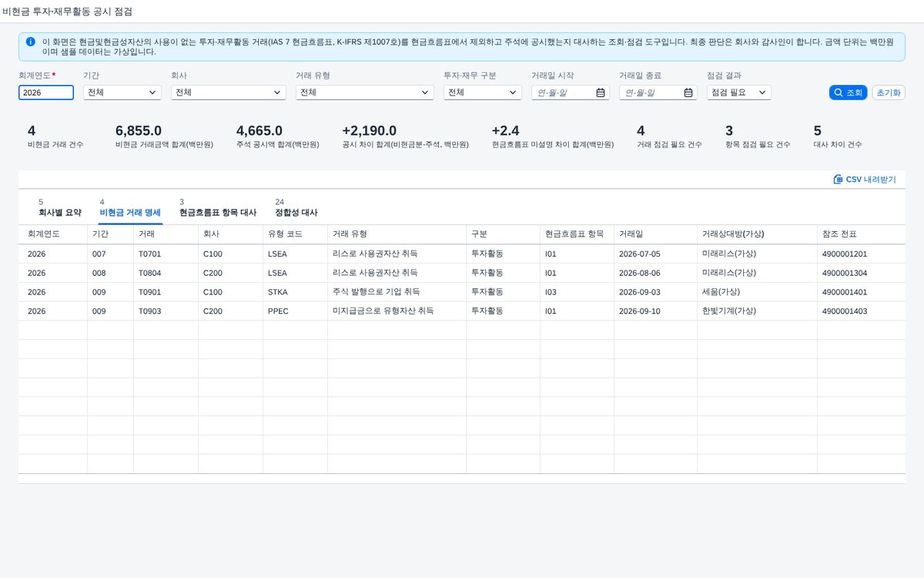The width and height of the screenshot is (924, 578).
Task: Expand the 기간 dropdown
Action: point(122,92)
